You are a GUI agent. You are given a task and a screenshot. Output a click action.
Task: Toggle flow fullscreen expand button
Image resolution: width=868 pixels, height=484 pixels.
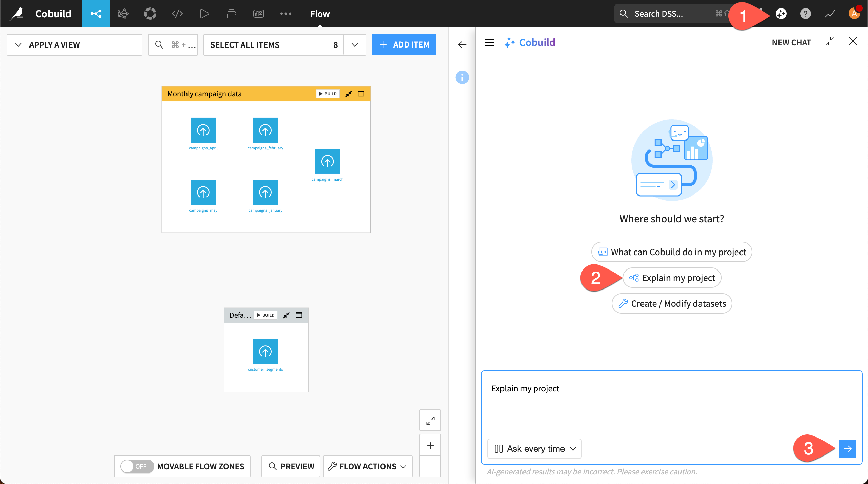click(x=430, y=421)
